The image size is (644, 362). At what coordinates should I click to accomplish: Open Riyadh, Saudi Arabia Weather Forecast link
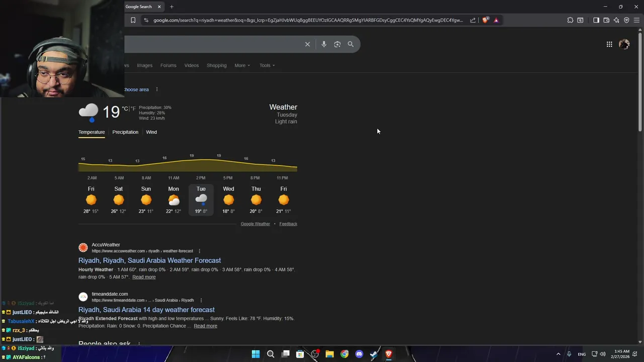pos(149,260)
